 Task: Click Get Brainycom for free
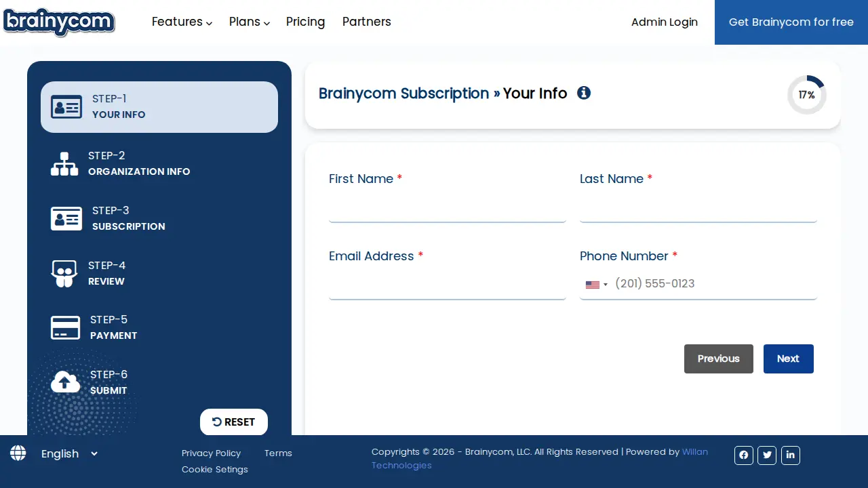(791, 22)
